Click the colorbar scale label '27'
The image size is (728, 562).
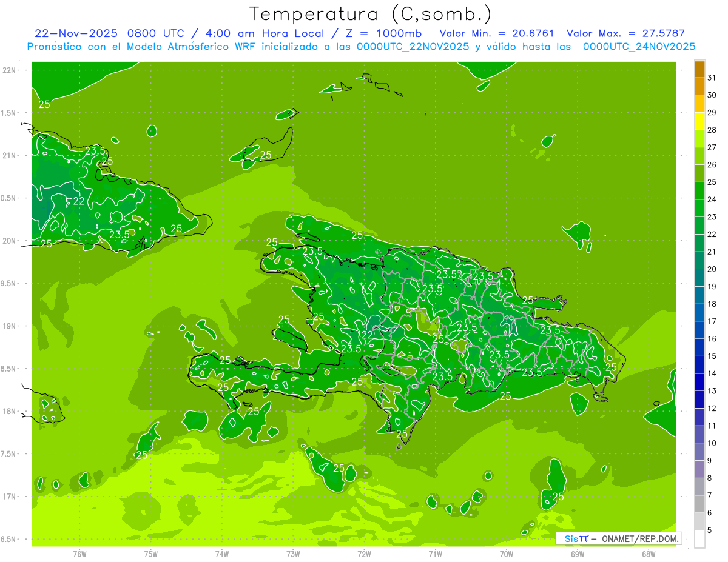click(x=712, y=147)
